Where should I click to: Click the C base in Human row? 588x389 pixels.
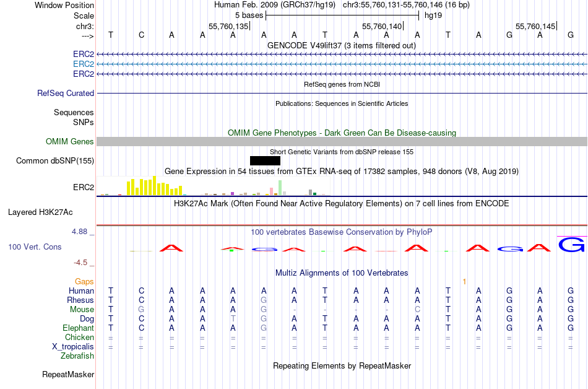click(141, 291)
